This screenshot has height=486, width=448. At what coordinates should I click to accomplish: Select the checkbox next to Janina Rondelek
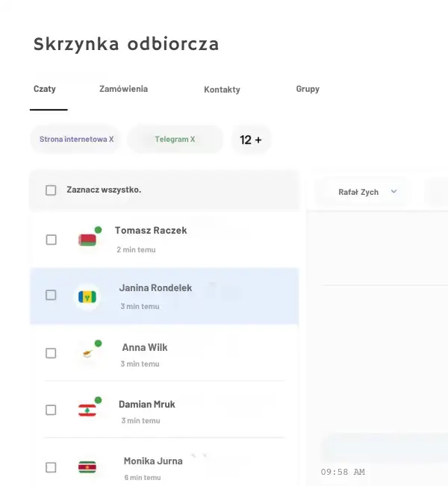coord(51,295)
